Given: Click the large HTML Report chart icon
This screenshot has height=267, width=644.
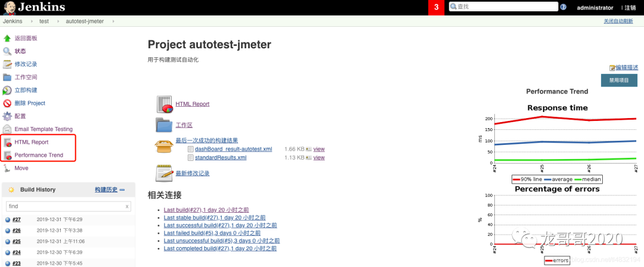Looking at the screenshot, I should [165, 104].
